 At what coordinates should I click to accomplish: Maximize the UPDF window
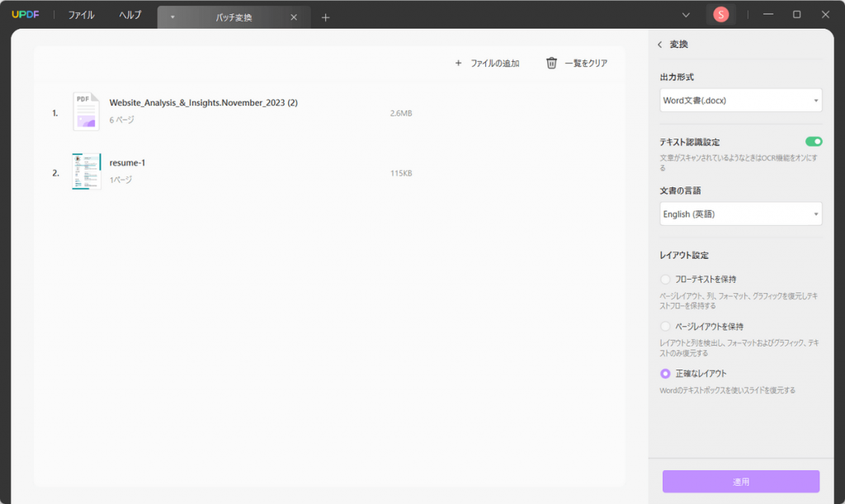pos(796,15)
